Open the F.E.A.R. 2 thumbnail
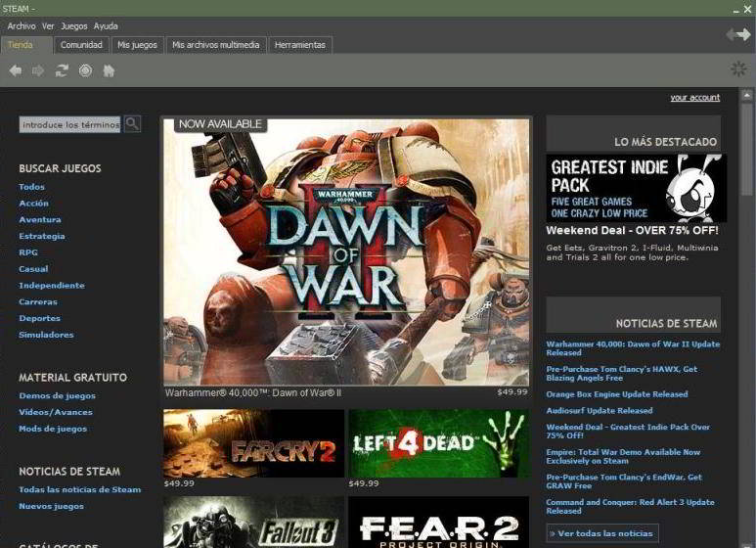Viewport: 756px width, 548px height. 439,522
